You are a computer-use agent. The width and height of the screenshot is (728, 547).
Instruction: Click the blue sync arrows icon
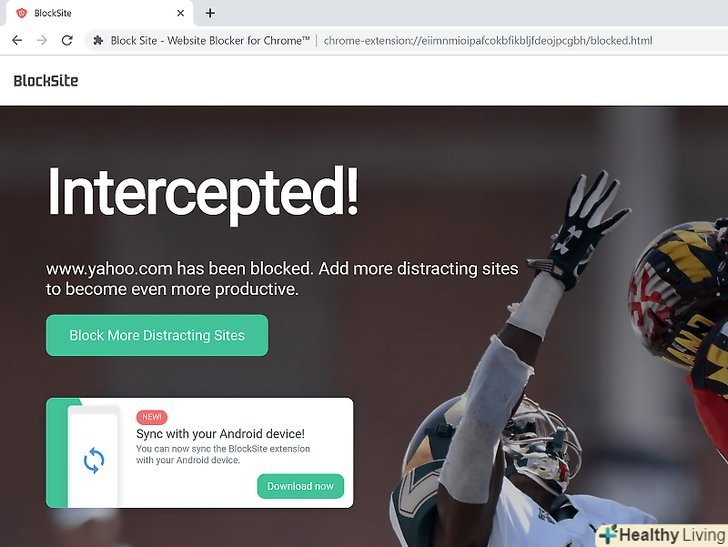94,461
